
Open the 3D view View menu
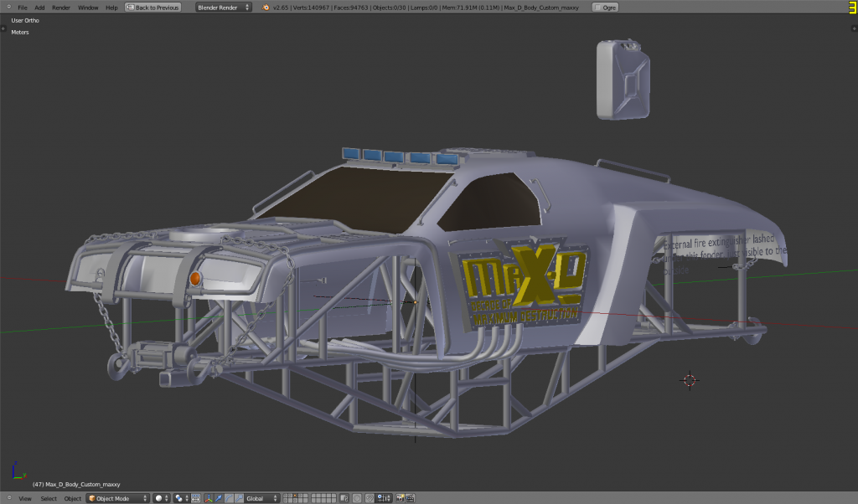click(25, 498)
